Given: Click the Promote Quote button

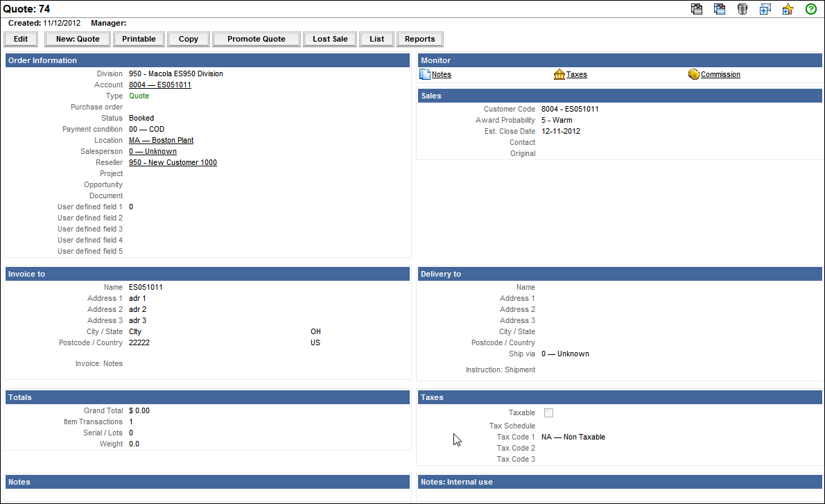Looking at the screenshot, I should pos(257,39).
